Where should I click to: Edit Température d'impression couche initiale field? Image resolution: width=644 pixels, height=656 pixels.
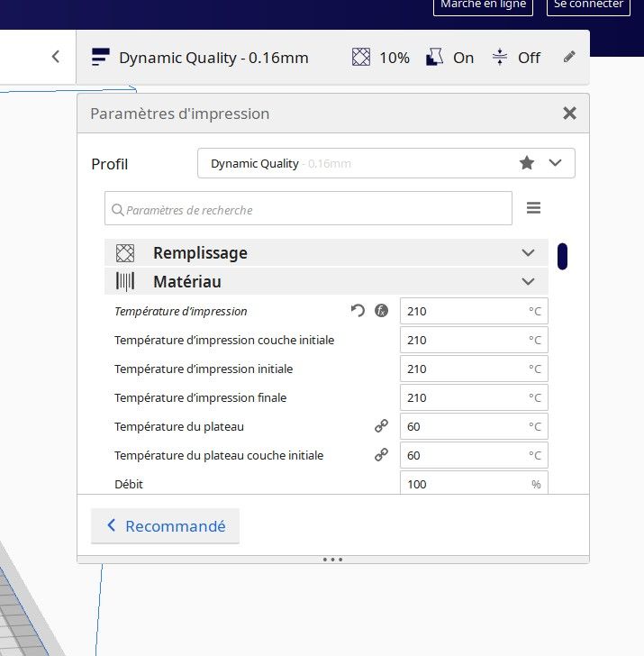pos(474,340)
